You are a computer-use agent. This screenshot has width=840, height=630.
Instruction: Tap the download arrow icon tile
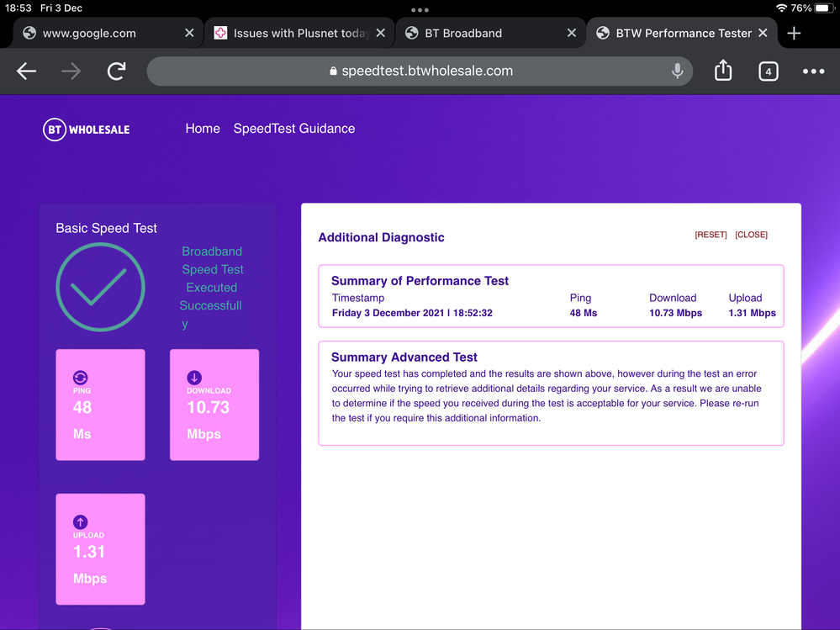[x=194, y=378]
